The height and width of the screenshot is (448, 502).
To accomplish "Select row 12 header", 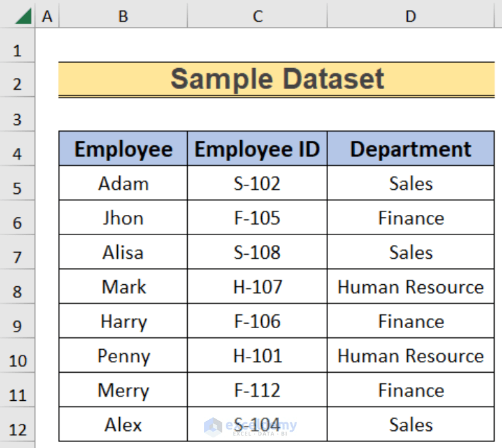I will tap(17, 424).
